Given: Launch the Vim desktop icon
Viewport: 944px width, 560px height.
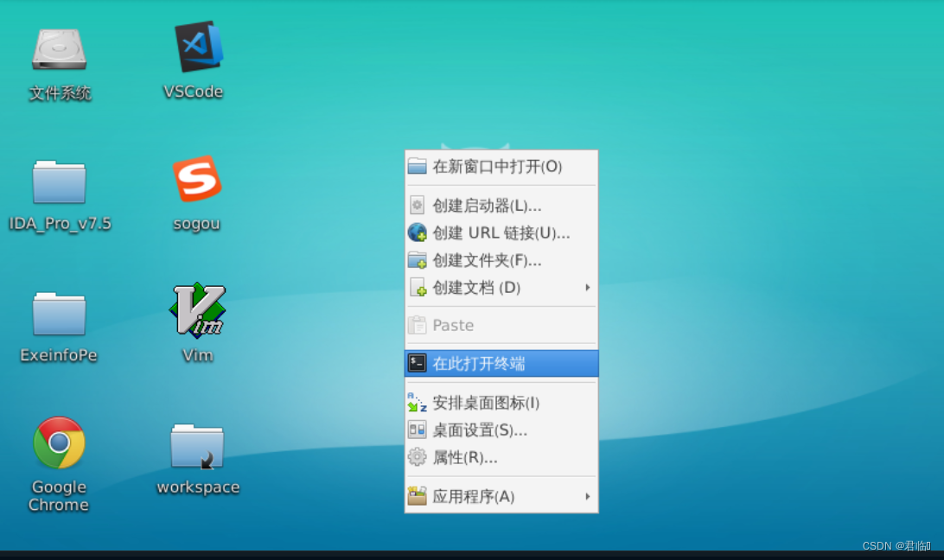Looking at the screenshot, I should (x=197, y=310).
